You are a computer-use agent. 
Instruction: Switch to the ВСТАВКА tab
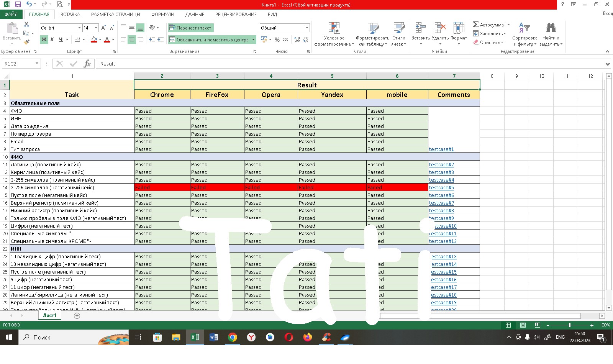point(70,14)
